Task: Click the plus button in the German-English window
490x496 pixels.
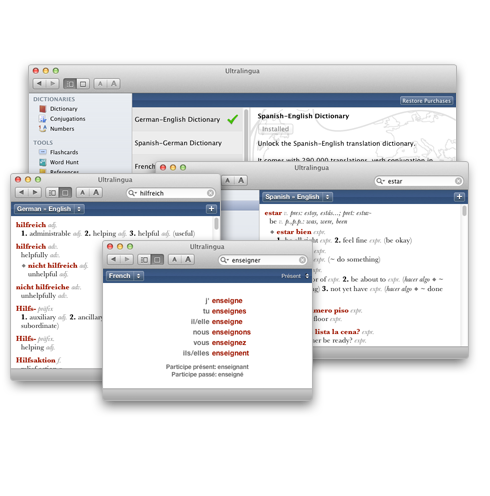Action: pyautogui.click(x=211, y=209)
